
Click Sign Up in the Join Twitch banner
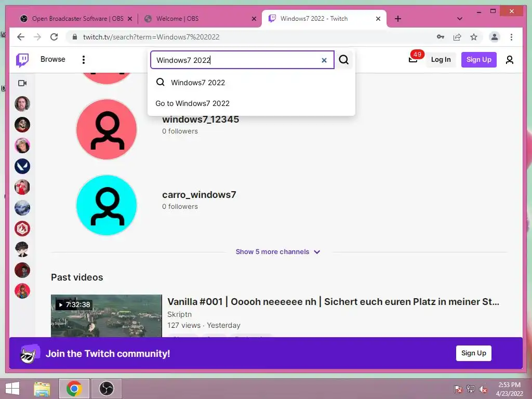(474, 353)
